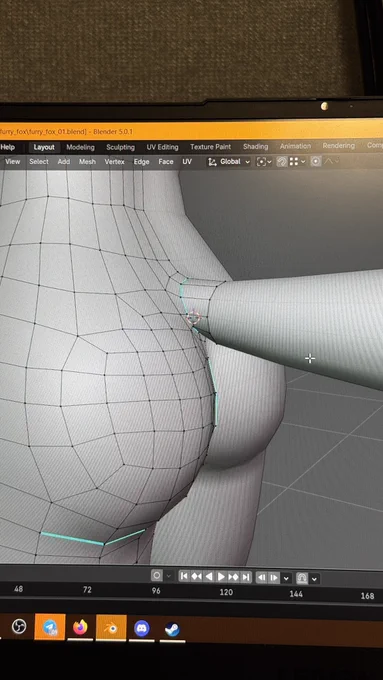
Task: Step back to the previous frame
Action: tap(262, 578)
